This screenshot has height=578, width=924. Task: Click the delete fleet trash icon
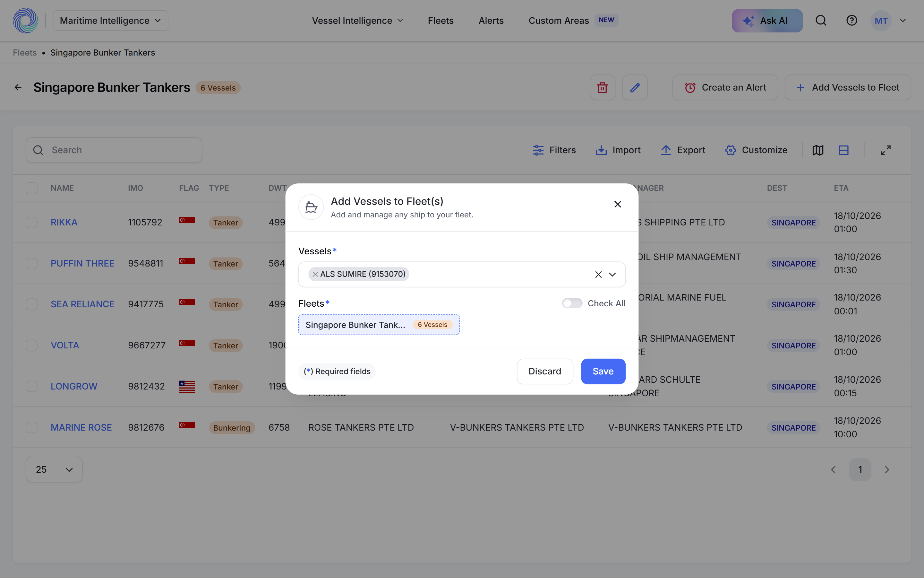coord(603,88)
